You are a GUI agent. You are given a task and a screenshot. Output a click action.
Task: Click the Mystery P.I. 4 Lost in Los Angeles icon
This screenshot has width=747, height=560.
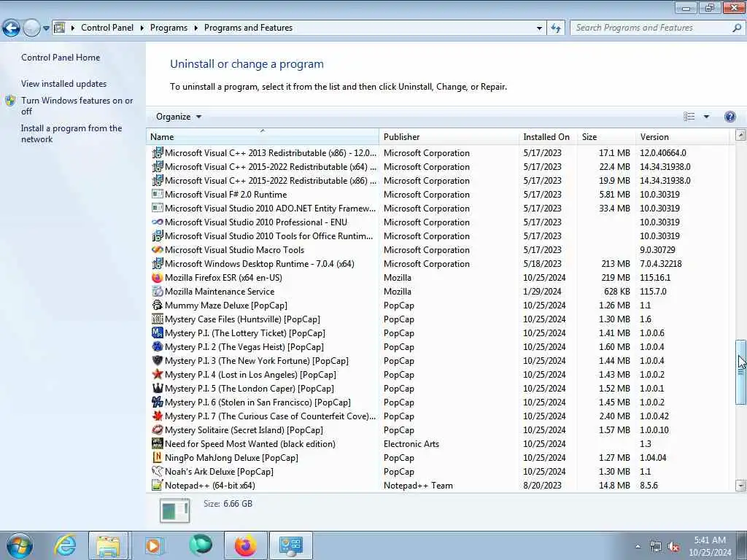(x=158, y=374)
